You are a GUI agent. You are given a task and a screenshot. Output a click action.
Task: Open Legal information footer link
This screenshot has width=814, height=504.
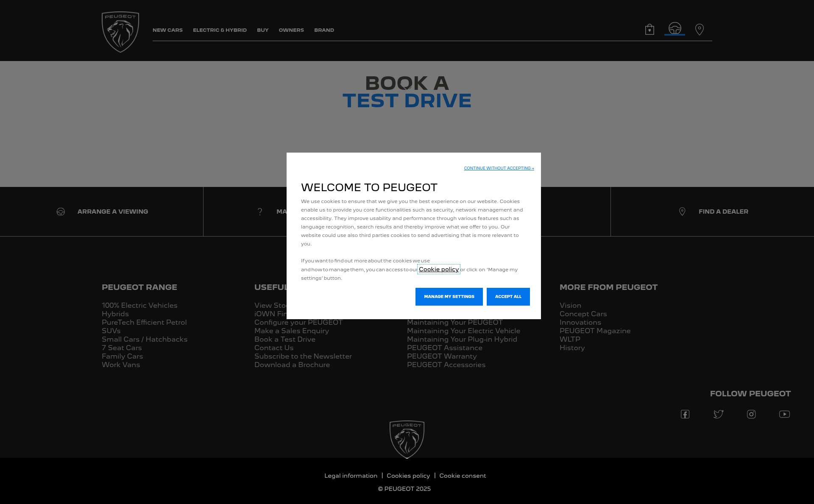point(351,476)
